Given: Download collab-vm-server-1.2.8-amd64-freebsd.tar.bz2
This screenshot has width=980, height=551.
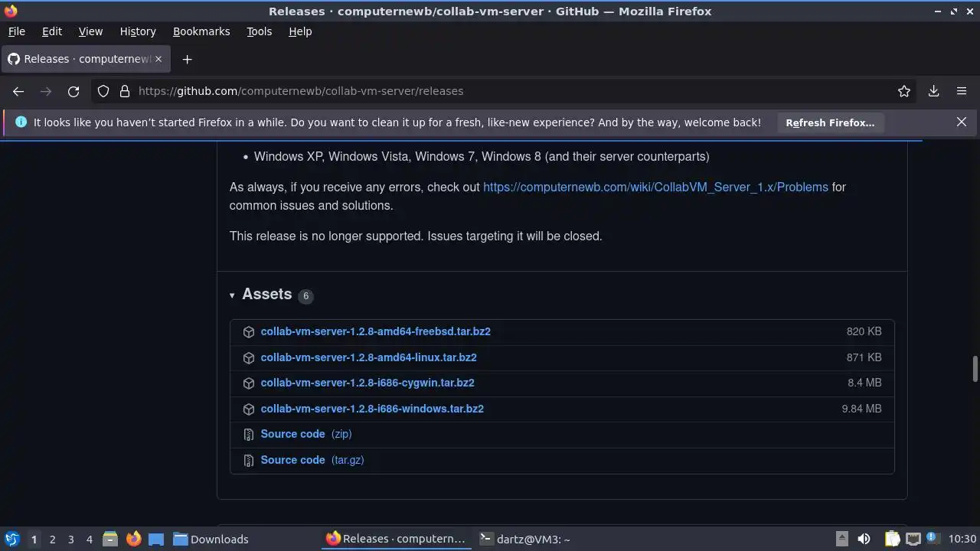Looking at the screenshot, I should pyautogui.click(x=375, y=331).
